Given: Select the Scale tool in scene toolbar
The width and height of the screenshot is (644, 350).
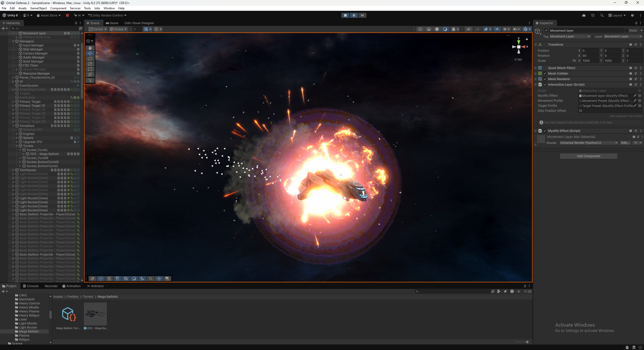Looking at the screenshot, I should (90, 64).
